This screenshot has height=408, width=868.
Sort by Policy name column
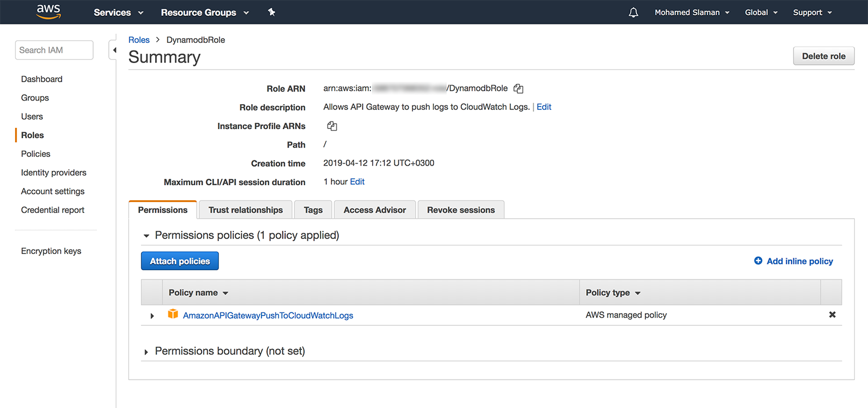click(x=198, y=293)
